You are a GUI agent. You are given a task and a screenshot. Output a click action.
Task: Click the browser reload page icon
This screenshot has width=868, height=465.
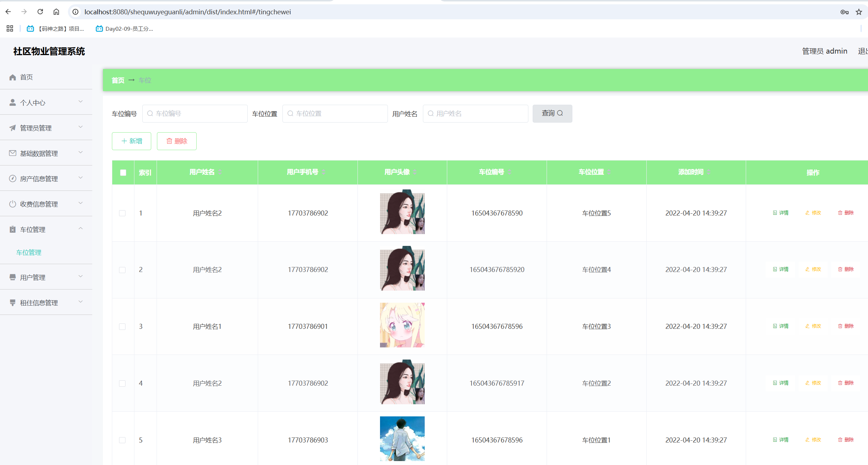(40, 12)
